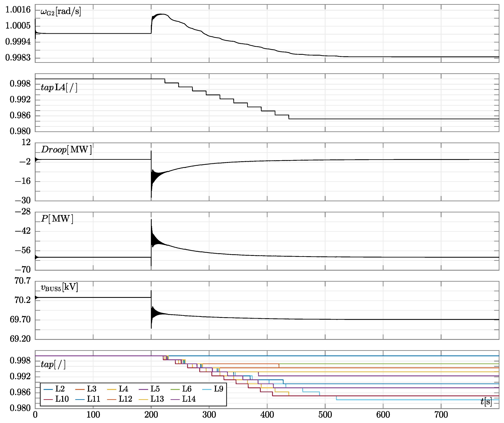The height and width of the screenshot is (423, 504).
Task: Click the 70.7 tick on the voltage axis
Action: 23,281
